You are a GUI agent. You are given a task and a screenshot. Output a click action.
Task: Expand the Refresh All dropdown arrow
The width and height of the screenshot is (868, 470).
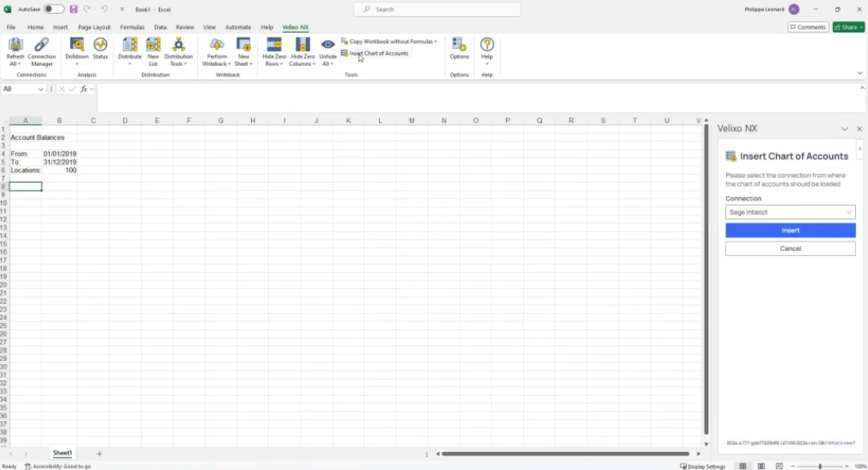19,64
